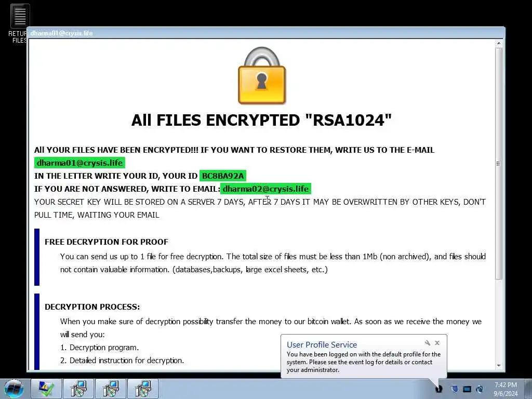This screenshot has height=399, width=532.
Task: Open the Windows Start orb
Action: click(14, 389)
